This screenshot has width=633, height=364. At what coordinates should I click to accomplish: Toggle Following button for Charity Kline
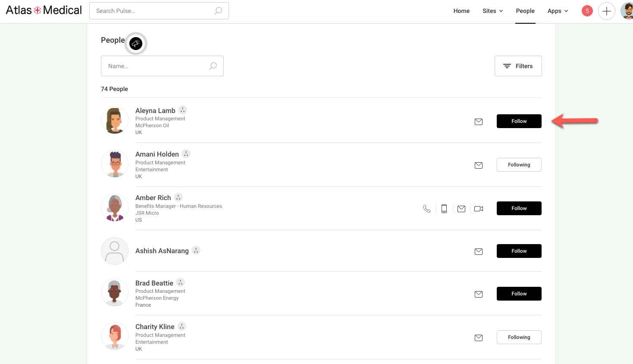(519, 337)
